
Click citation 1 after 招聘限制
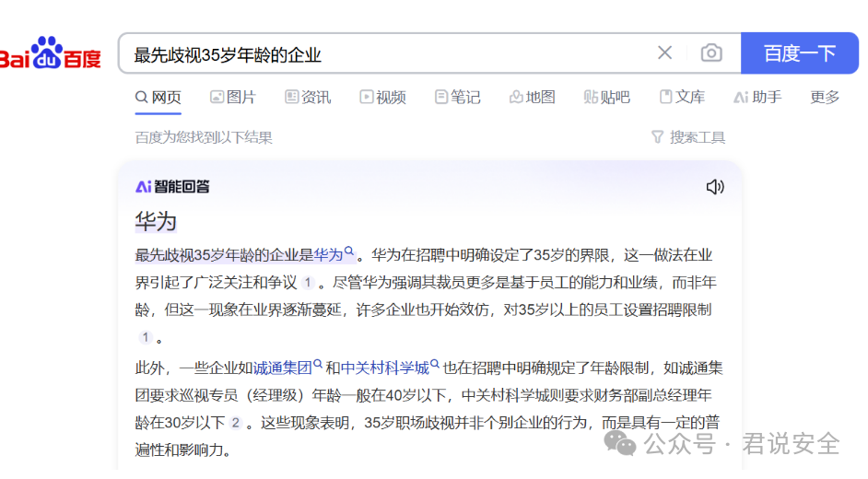coord(145,337)
